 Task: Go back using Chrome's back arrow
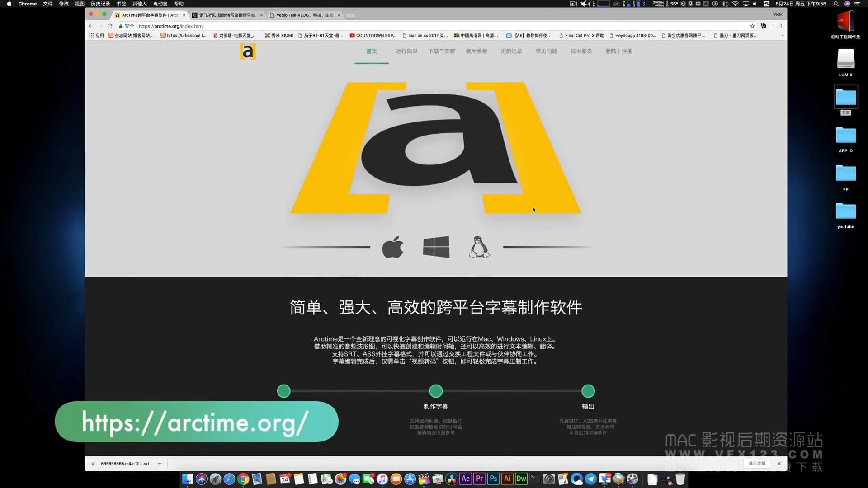tap(91, 26)
